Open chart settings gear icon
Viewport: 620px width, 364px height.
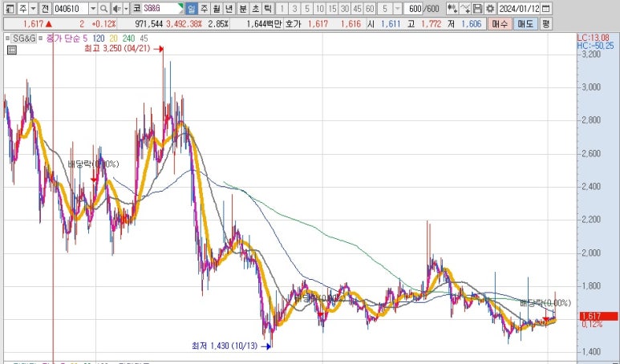[490, 8]
